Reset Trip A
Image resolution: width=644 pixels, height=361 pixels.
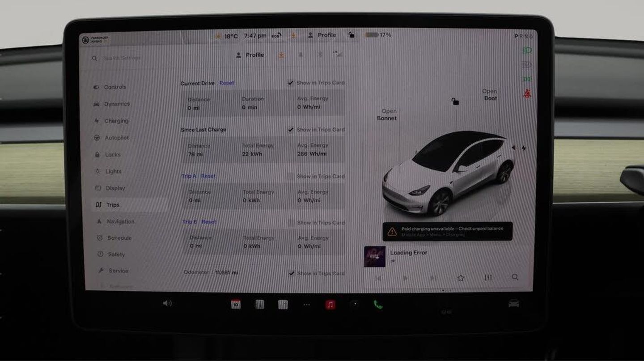coord(208,176)
